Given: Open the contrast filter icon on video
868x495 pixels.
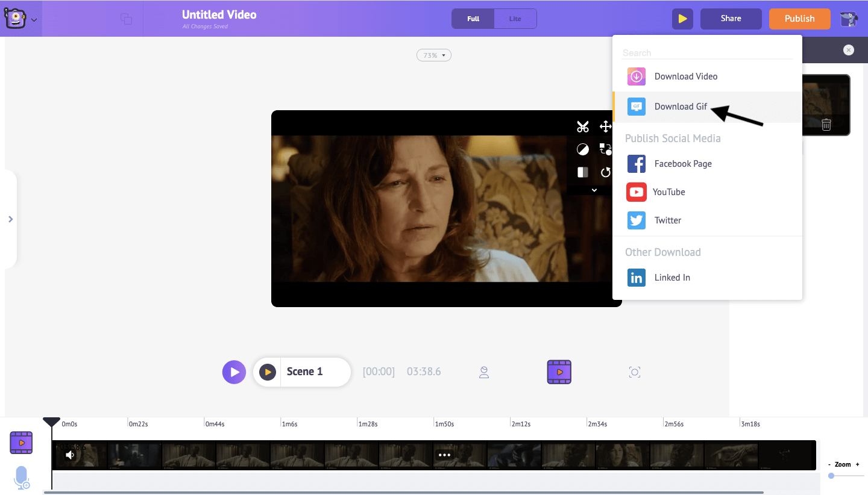Looking at the screenshot, I should click(x=582, y=149).
